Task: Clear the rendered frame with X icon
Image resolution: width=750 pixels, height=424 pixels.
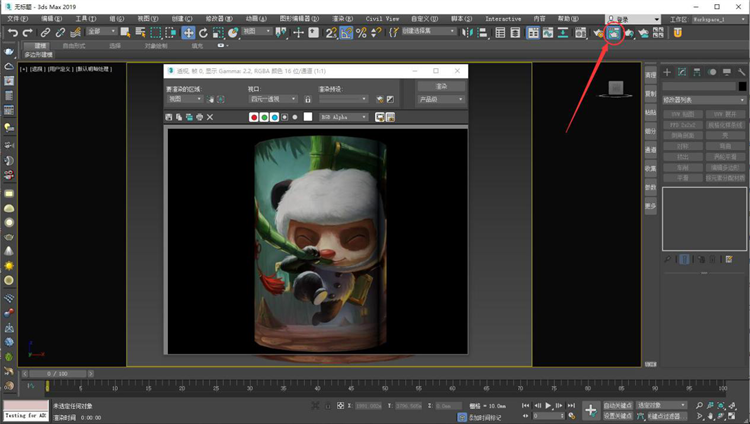Action: coord(210,117)
